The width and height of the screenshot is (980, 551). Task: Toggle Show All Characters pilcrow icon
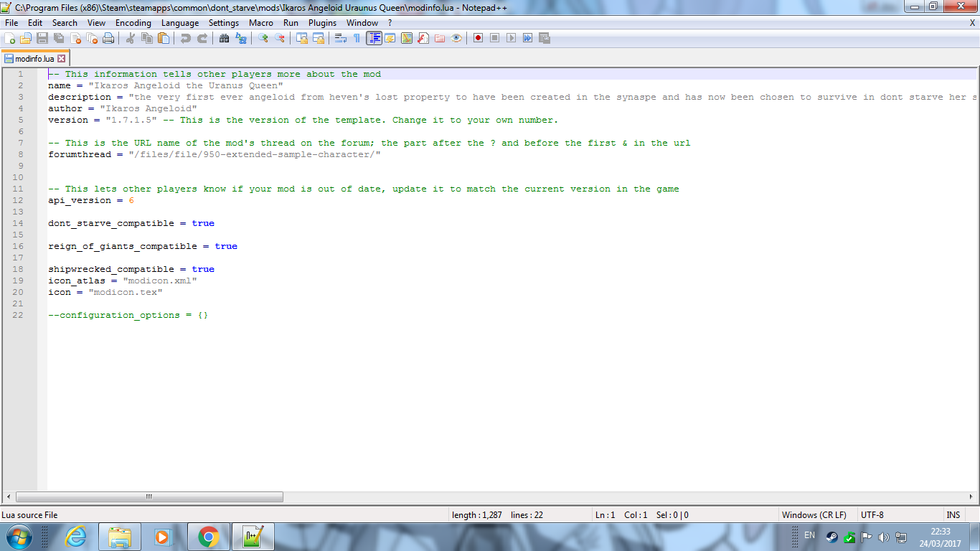(357, 38)
